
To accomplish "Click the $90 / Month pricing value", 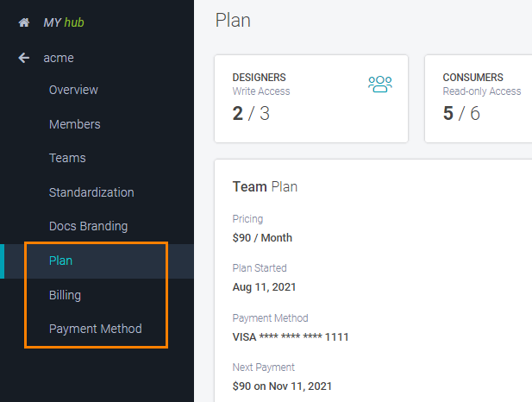I will (x=262, y=238).
